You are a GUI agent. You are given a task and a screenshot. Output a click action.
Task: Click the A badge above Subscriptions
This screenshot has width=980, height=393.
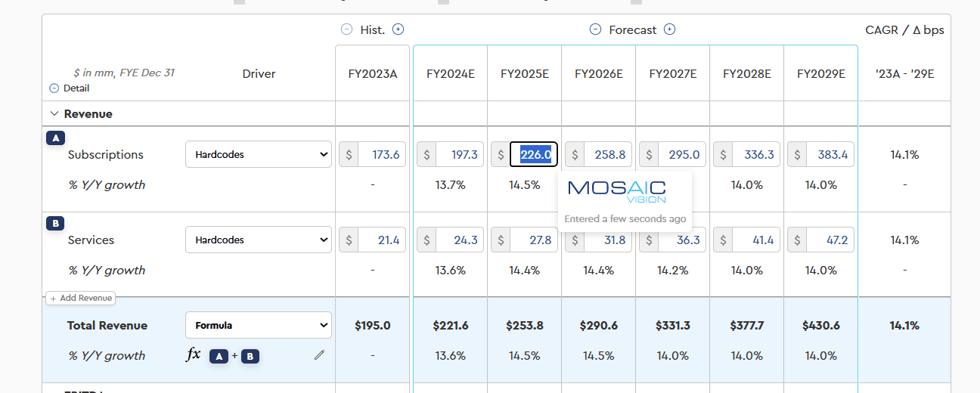coord(56,138)
